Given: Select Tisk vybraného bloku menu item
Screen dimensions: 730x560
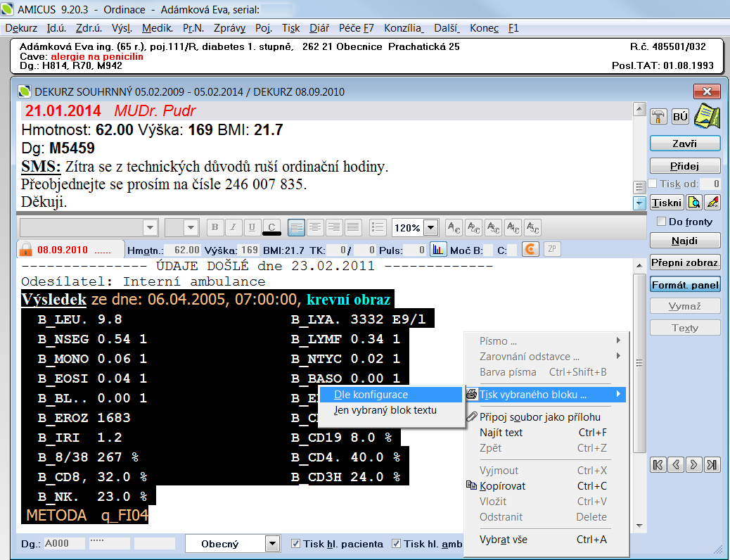Looking at the screenshot, I should [546, 395].
